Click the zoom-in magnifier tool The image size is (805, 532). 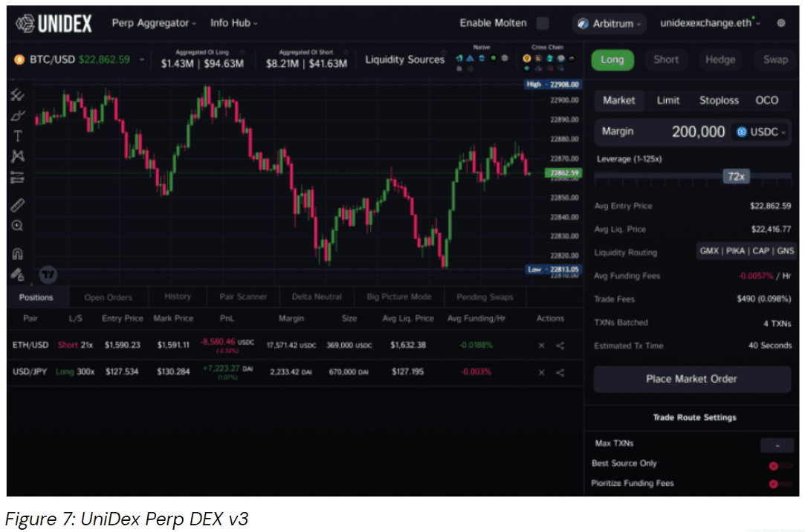click(18, 225)
